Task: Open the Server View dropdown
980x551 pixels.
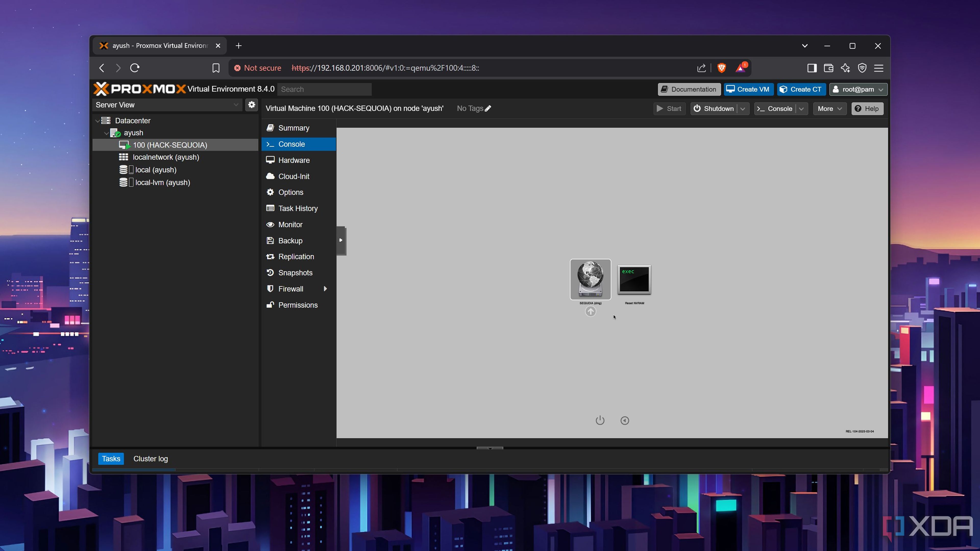Action: [x=167, y=105]
